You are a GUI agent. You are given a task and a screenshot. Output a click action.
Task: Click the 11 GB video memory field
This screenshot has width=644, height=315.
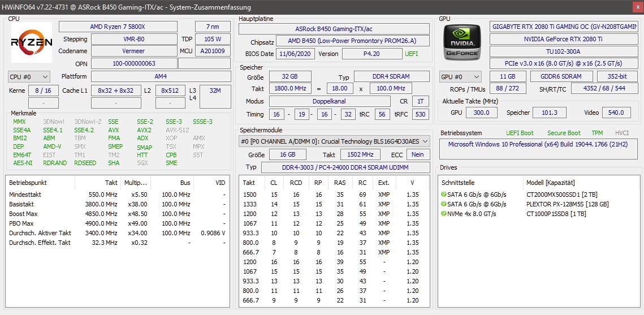coord(508,77)
